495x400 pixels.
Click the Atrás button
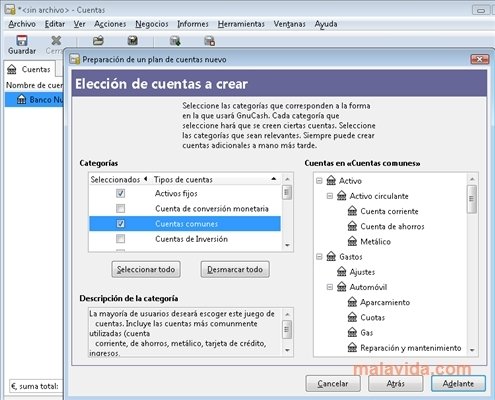pos(395,384)
